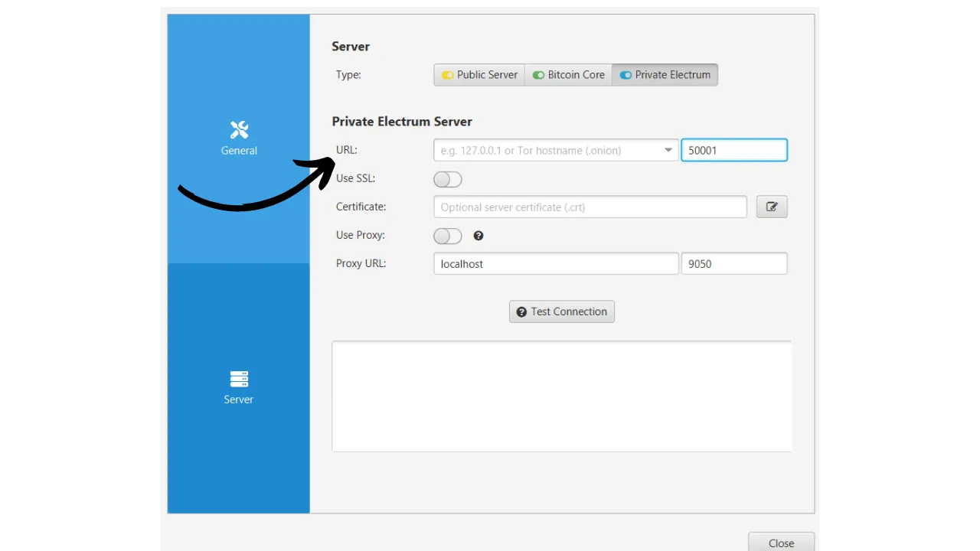This screenshot has height=551, width=980.
Task: Select Bitcoin Core server type
Action: [568, 75]
